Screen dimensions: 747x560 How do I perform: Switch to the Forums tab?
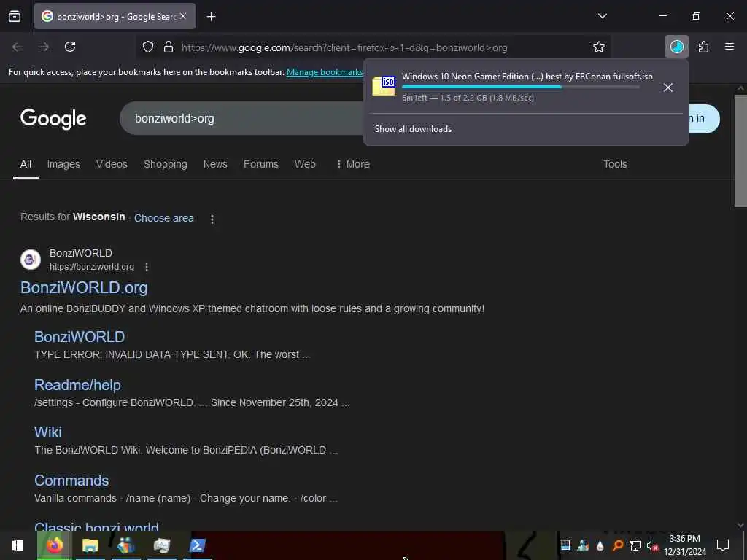[261, 164]
